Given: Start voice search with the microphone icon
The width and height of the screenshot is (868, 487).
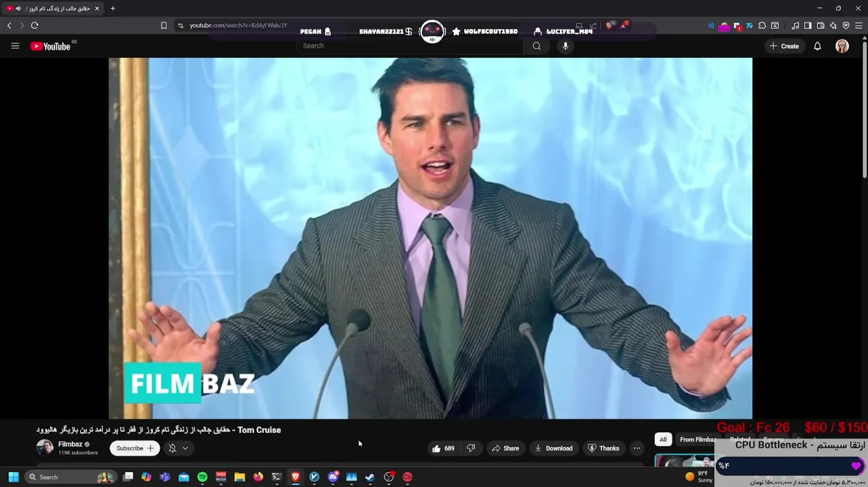Looking at the screenshot, I should click(x=566, y=46).
